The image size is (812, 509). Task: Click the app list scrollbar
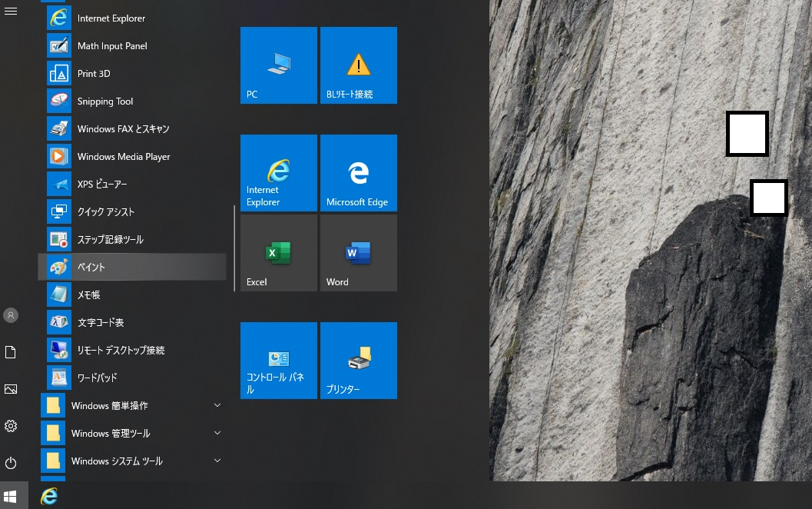point(234,248)
